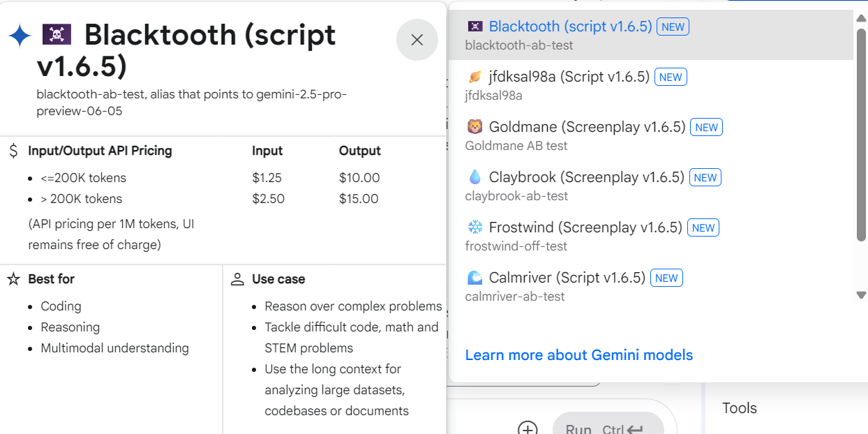Click the model alias description text
The width and height of the screenshot is (868, 434).
tap(191, 103)
